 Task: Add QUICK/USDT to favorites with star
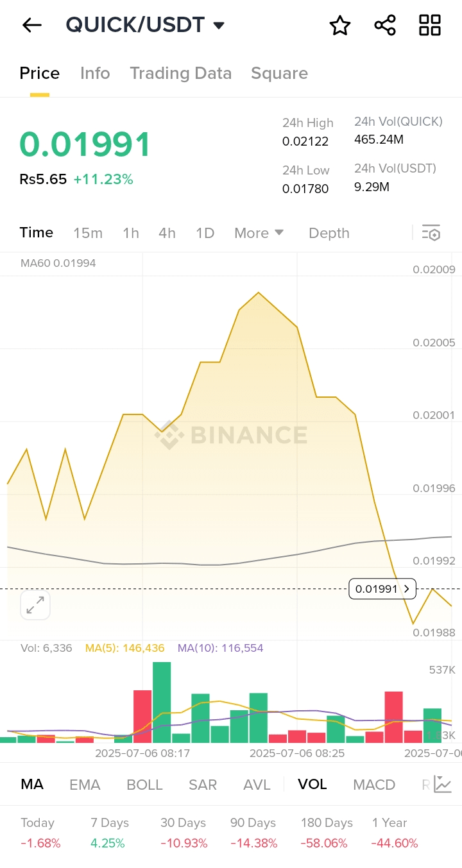pyautogui.click(x=339, y=26)
